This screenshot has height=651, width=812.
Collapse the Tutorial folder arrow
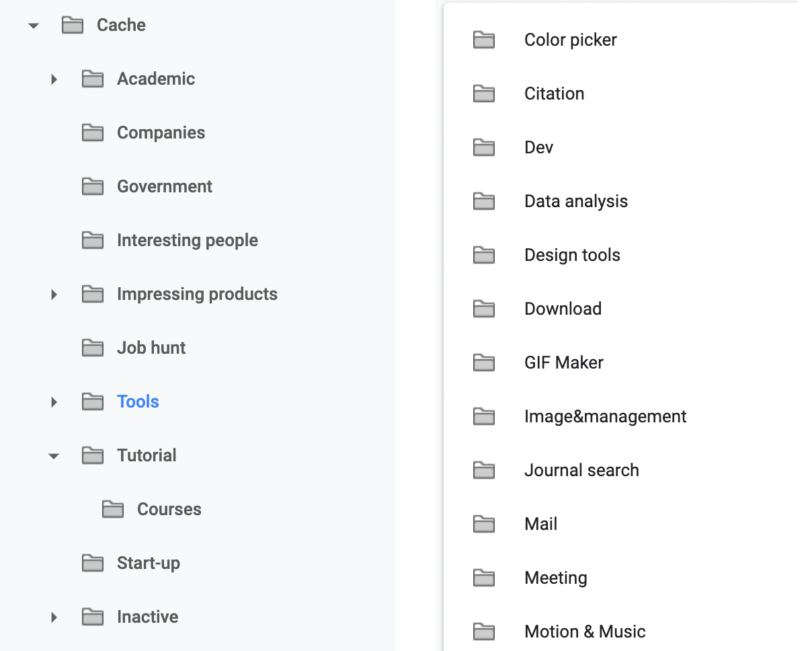pyautogui.click(x=54, y=457)
